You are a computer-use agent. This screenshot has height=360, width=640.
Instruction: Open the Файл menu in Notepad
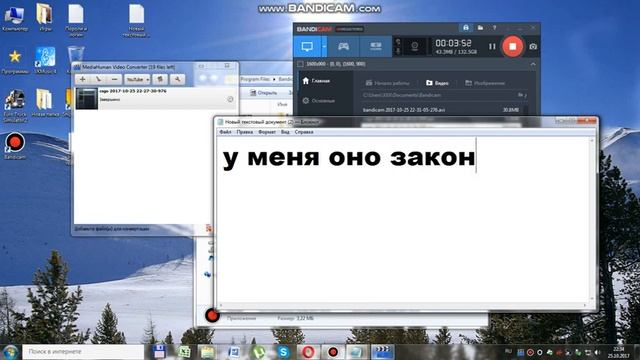coord(225,132)
